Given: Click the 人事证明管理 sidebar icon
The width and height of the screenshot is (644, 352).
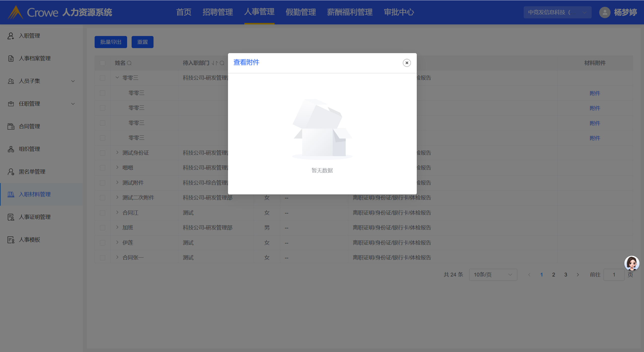Looking at the screenshot, I should [x=11, y=217].
